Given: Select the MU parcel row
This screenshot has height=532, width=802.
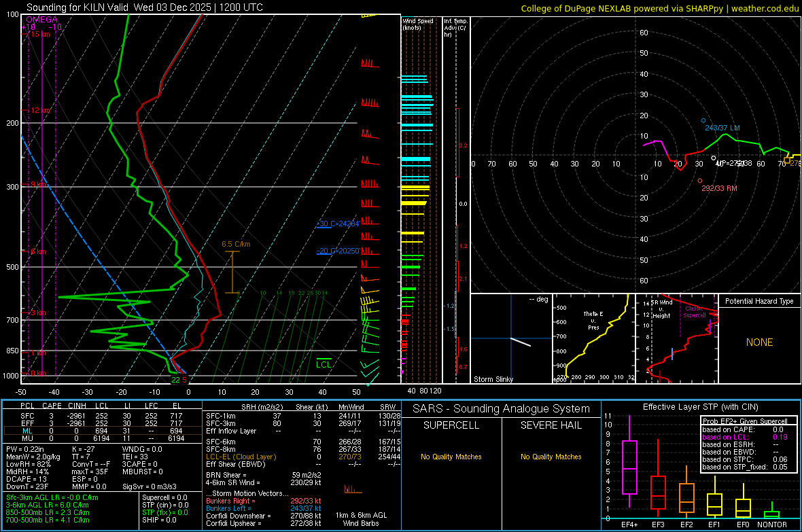Looking at the screenshot, I should tap(103, 438).
